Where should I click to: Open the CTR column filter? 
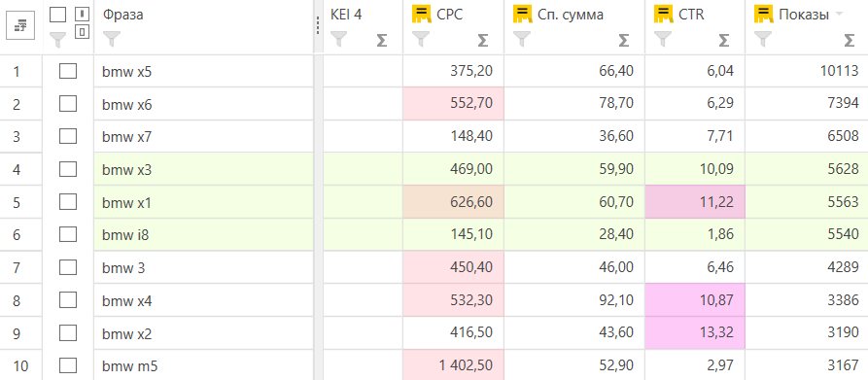click(663, 39)
